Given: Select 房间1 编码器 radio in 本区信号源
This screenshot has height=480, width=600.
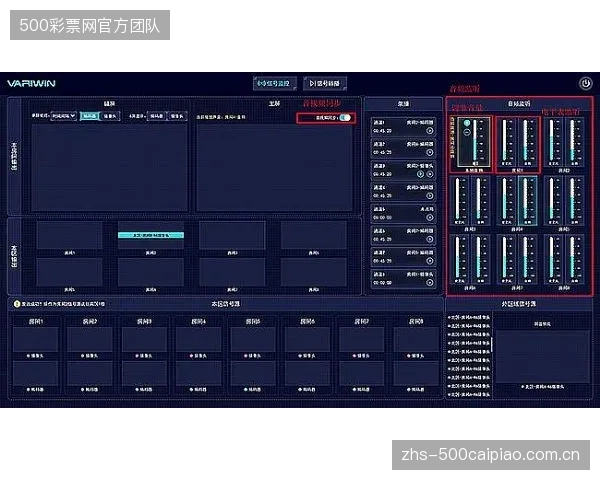Looking at the screenshot, I should pos(28,390).
